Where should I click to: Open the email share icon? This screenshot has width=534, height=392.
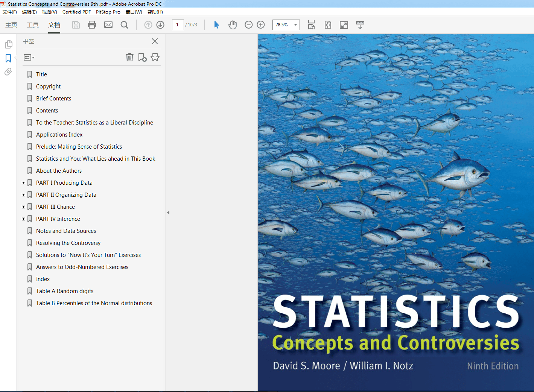tap(108, 24)
